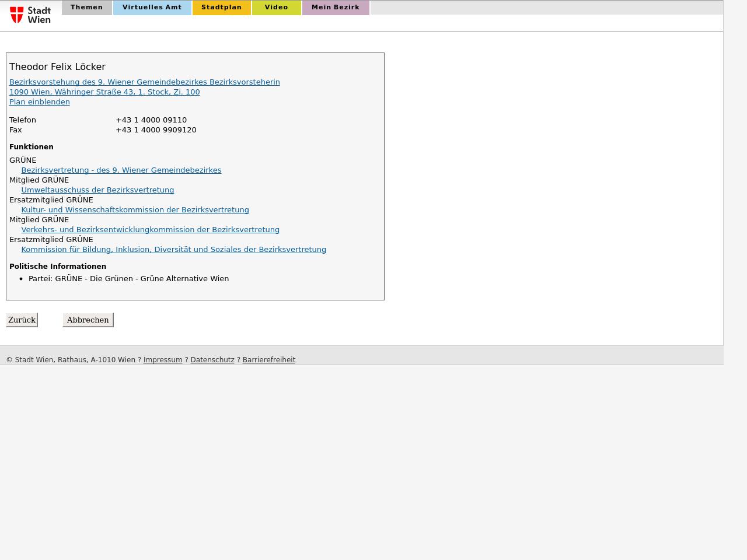Show map via Plan einblenden
The width and height of the screenshot is (747, 560).
click(x=39, y=102)
